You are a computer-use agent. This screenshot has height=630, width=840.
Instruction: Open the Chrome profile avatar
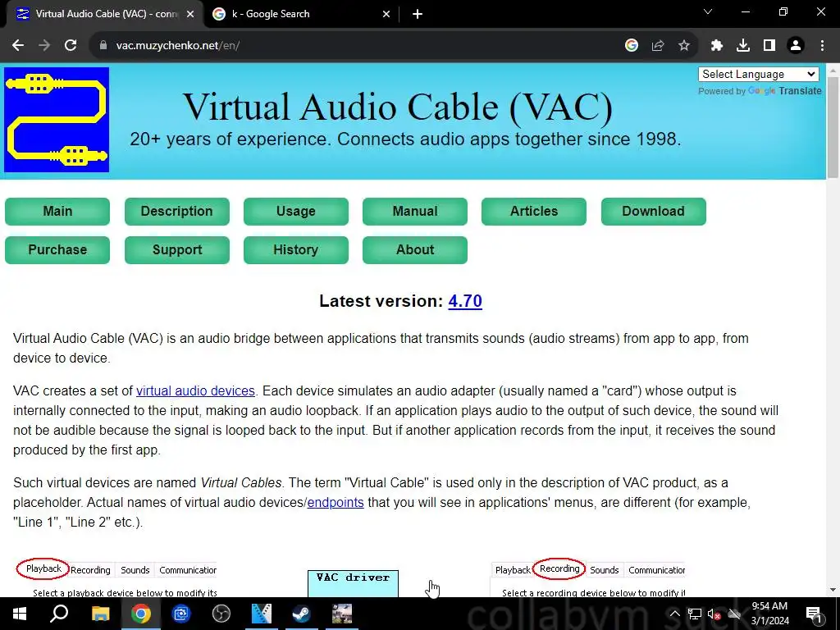pos(796,46)
